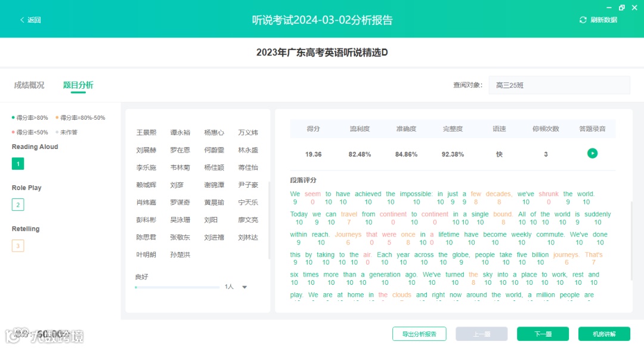Click the orange word "decades," in passage

tap(499, 194)
